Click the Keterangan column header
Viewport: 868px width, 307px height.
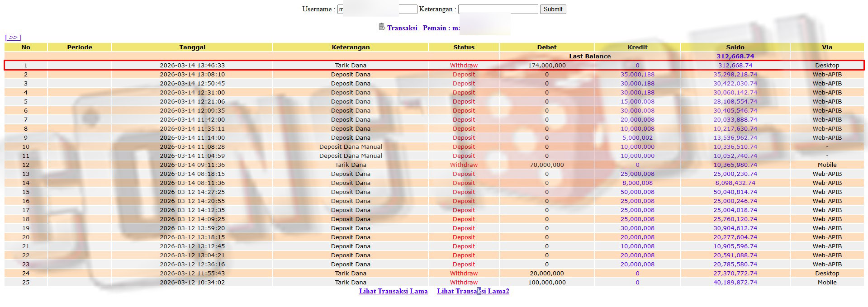click(351, 47)
